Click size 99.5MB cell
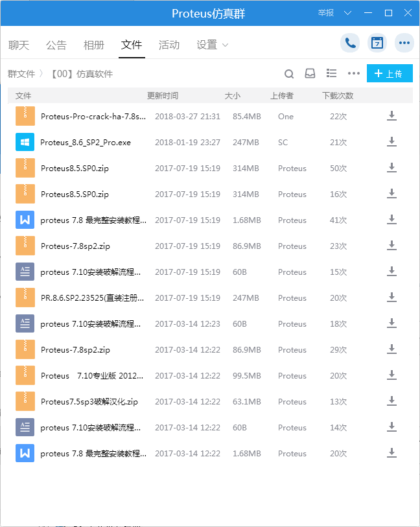420x527 pixels. [x=247, y=376]
